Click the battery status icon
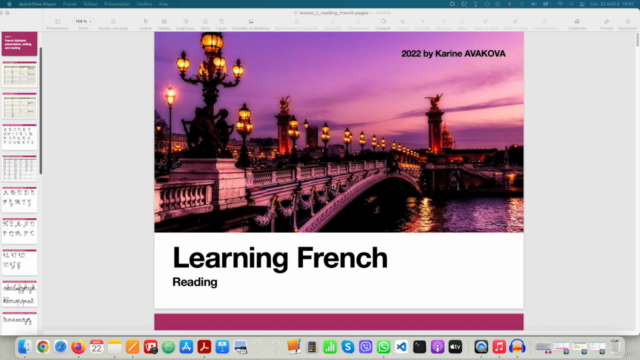Image resolution: width=640 pixels, height=360 pixels. 547,4
